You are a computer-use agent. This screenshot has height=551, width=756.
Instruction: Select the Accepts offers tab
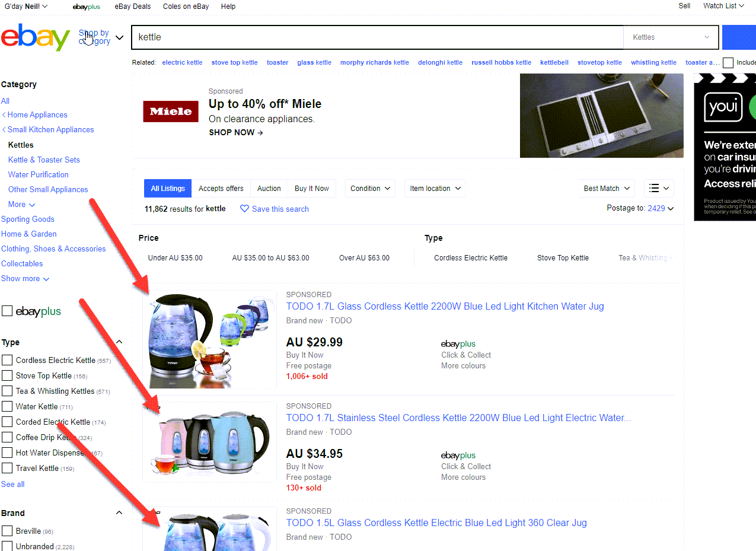[x=221, y=189]
